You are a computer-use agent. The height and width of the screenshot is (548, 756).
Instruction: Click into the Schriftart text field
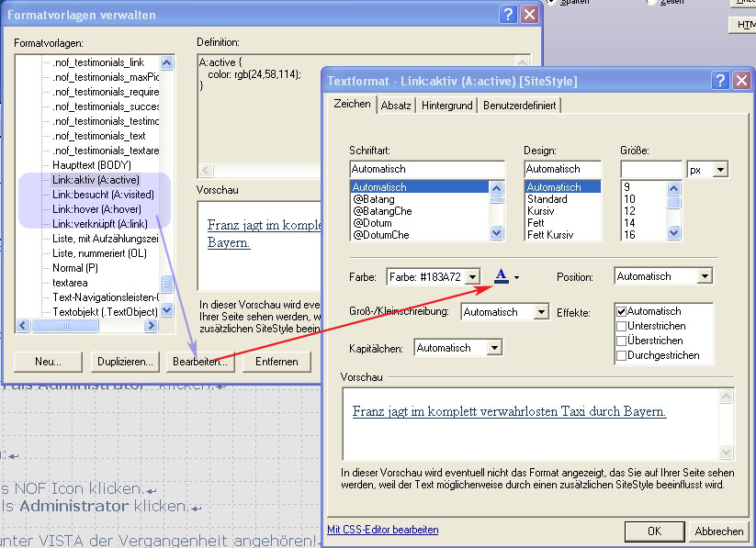coord(427,170)
